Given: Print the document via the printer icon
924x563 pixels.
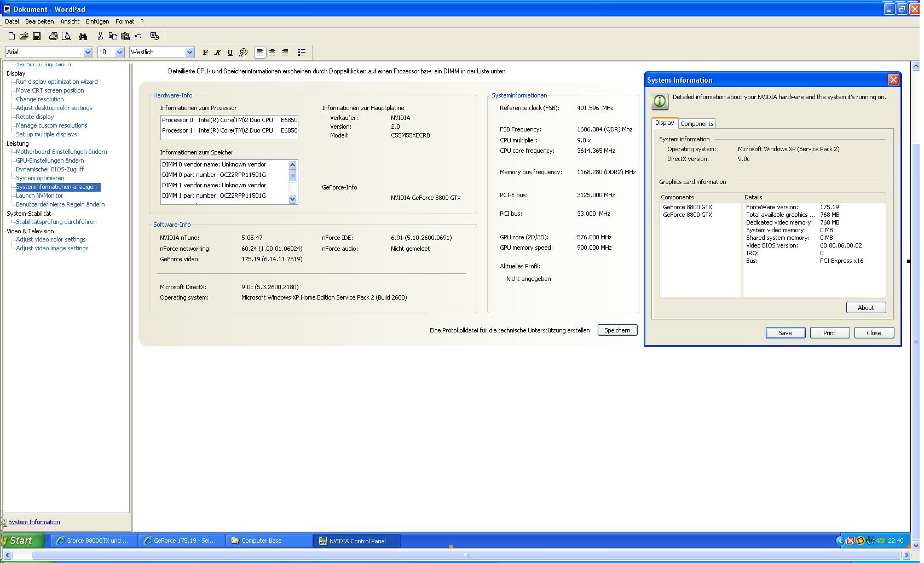Looking at the screenshot, I should (x=53, y=36).
